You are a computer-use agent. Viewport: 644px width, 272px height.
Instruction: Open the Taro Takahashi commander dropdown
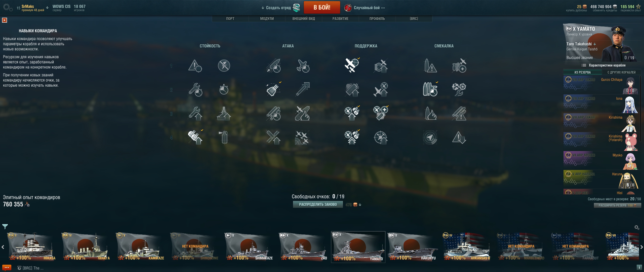(x=594, y=44)
